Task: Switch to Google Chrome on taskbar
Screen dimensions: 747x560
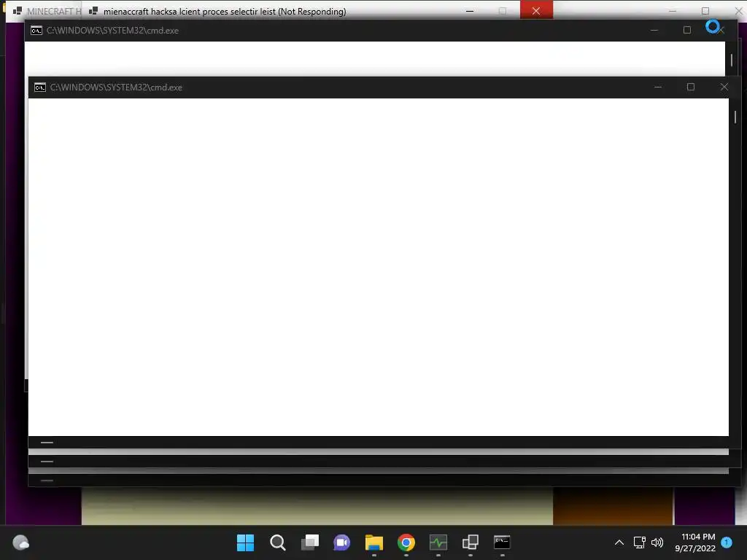Action: tap(406, 542)
